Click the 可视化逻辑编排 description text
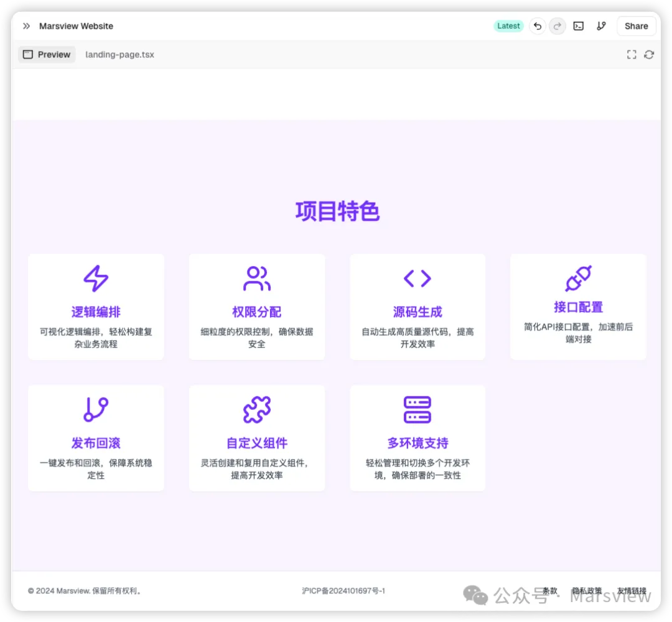 (96, 338)
